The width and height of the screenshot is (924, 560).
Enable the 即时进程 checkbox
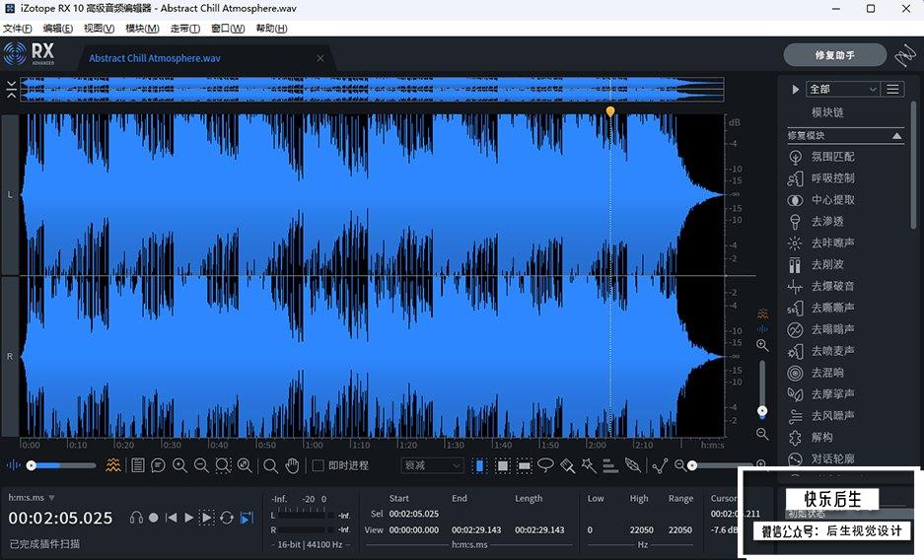pyautogui.click(x=318, y=465)
